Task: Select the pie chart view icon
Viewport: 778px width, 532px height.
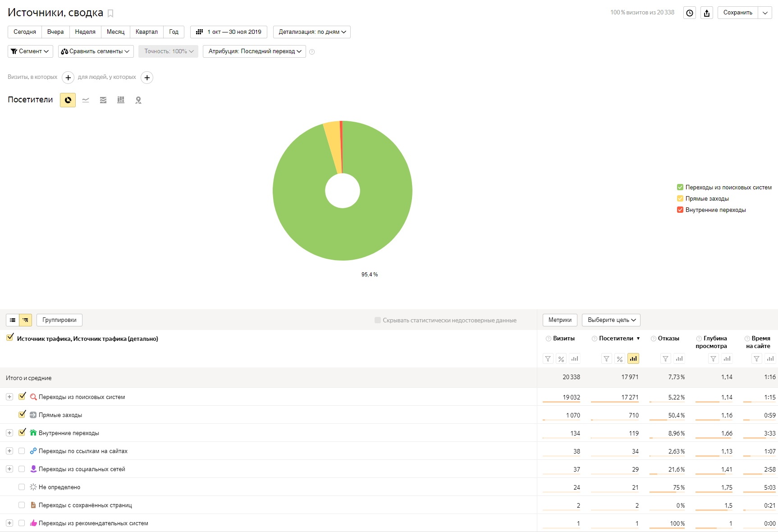Action: pyautogui.click(x=68, y=100)
